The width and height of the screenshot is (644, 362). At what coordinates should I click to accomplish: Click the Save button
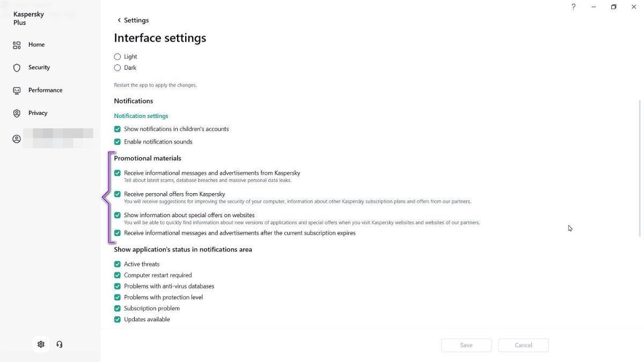(466, 345)
